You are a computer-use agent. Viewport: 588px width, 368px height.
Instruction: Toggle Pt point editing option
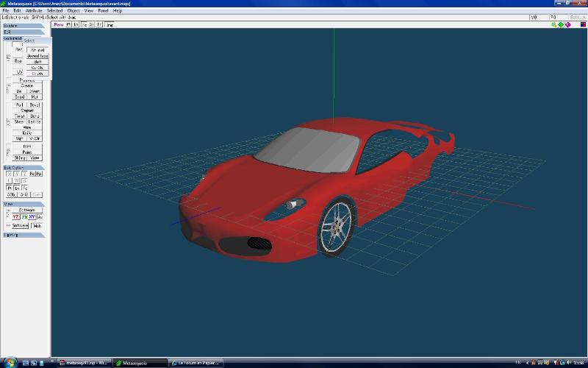10,188
